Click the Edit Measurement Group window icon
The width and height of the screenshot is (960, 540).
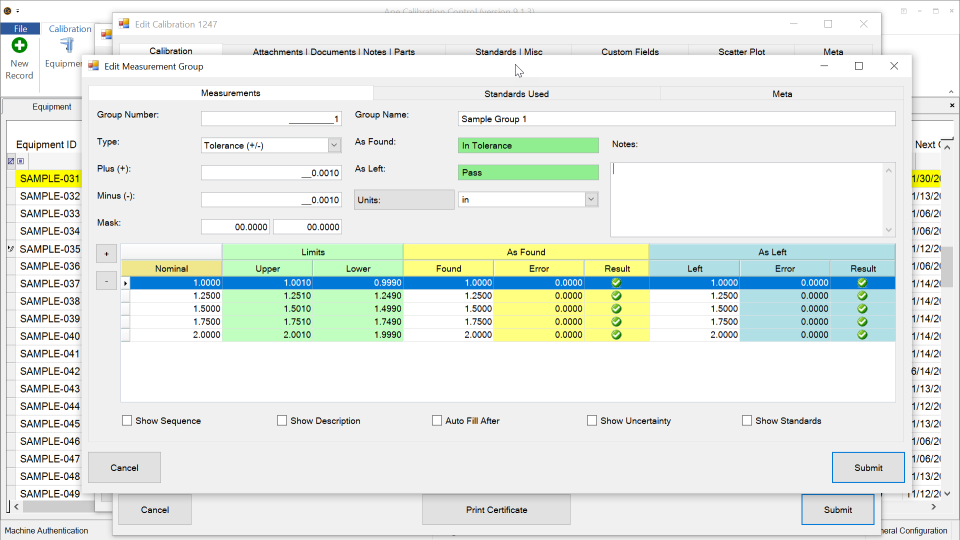click(94, 66)
